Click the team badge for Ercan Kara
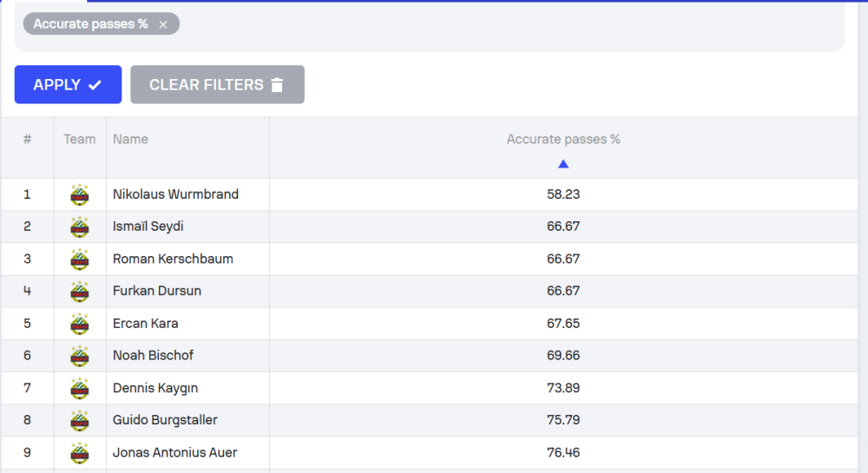The height and width of the screenshot is (473, 868). [x=80, y=324]
